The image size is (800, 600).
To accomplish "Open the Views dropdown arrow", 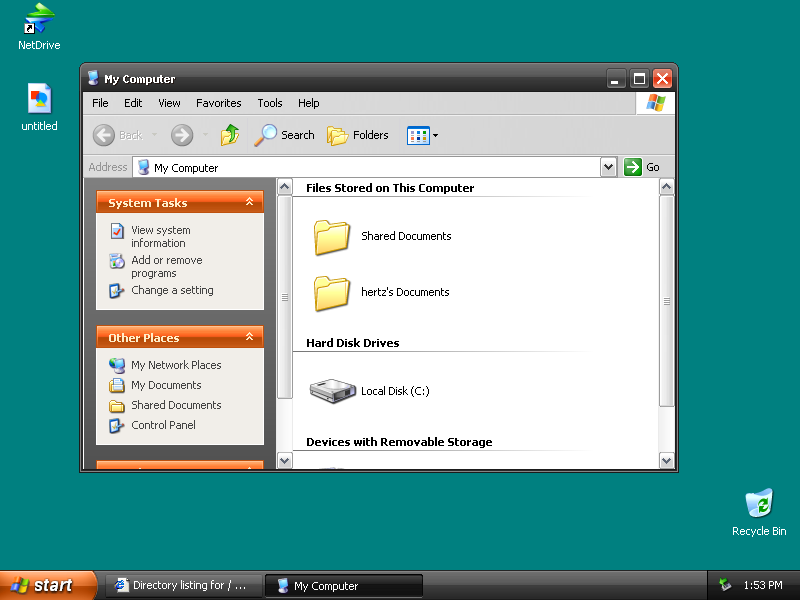I will click(x=435, y=136).
